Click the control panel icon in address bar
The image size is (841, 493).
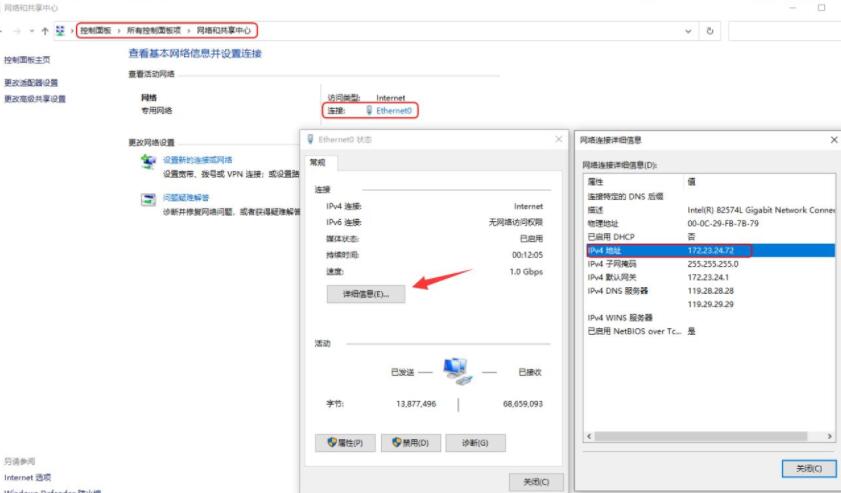point(61,31)
